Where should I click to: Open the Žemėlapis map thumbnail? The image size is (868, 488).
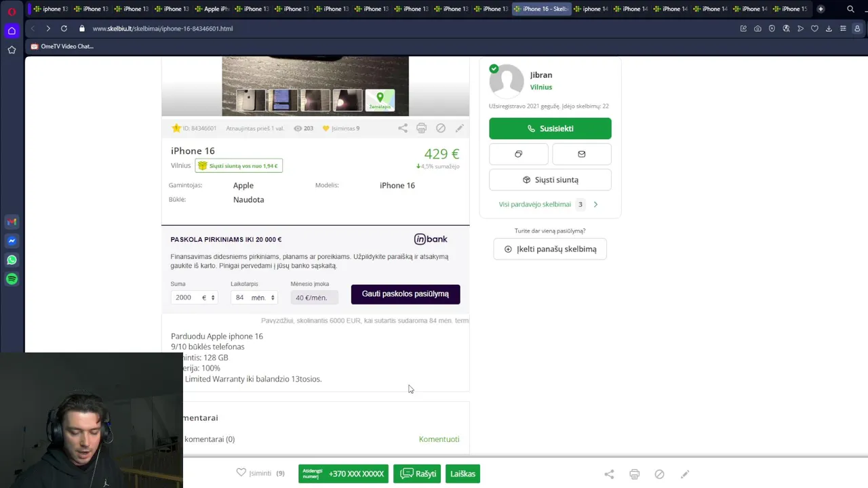[x=380, y=100]
